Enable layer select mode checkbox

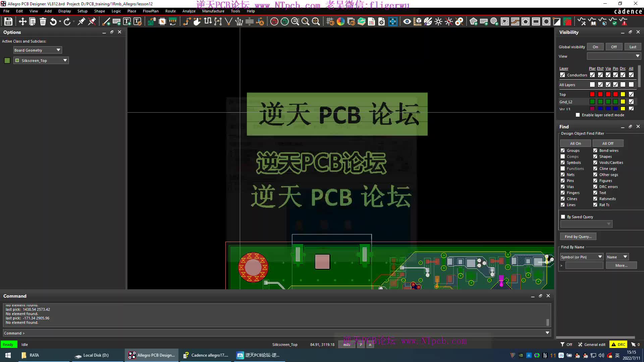578,115
